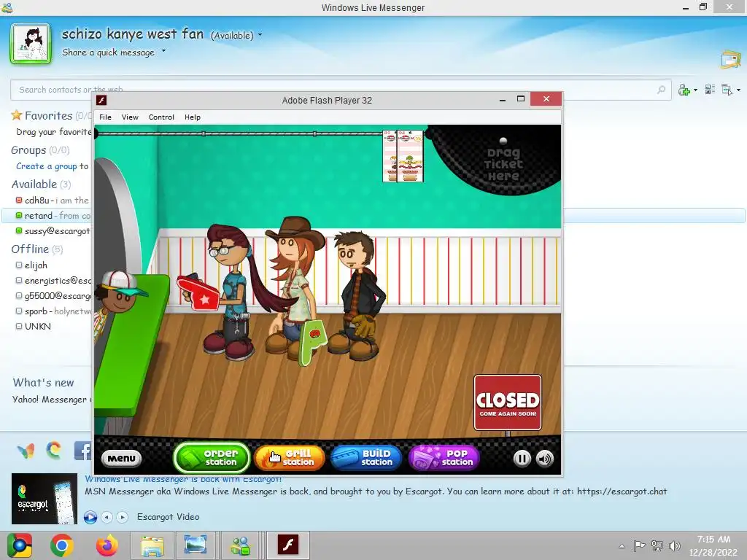Click the game Menu button
Image resolution: width=747 pixels, height=560 pixels.
pos(122,458)
